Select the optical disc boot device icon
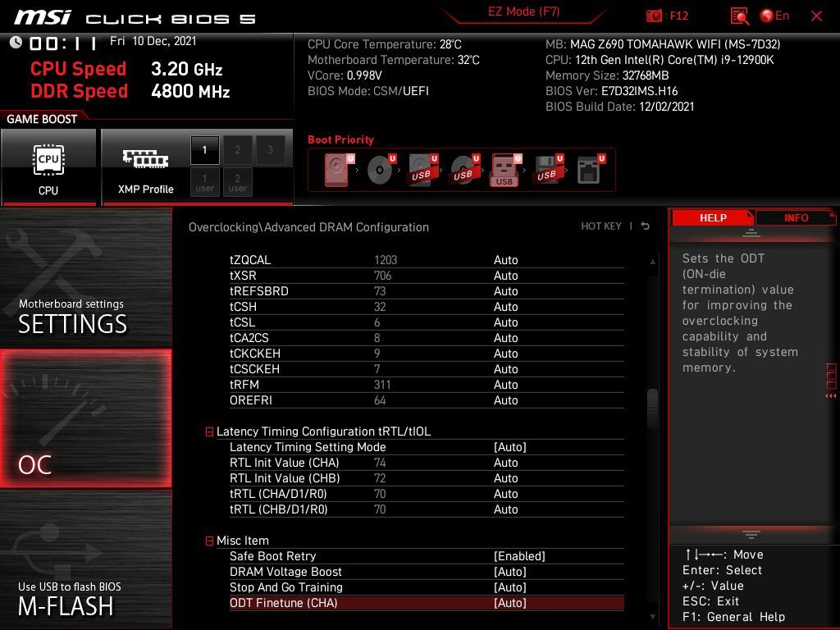The width and height of the screenshot is (840, 630). 381,170
